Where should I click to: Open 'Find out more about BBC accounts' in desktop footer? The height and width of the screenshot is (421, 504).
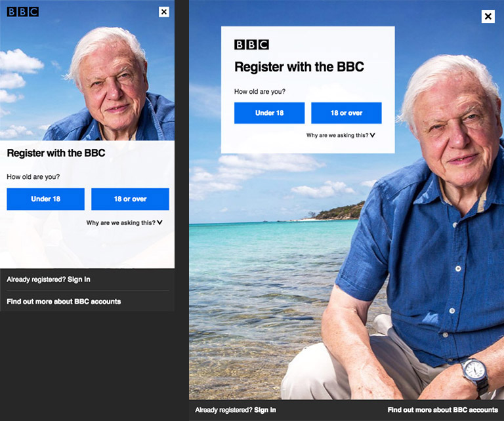click(442, 410)
